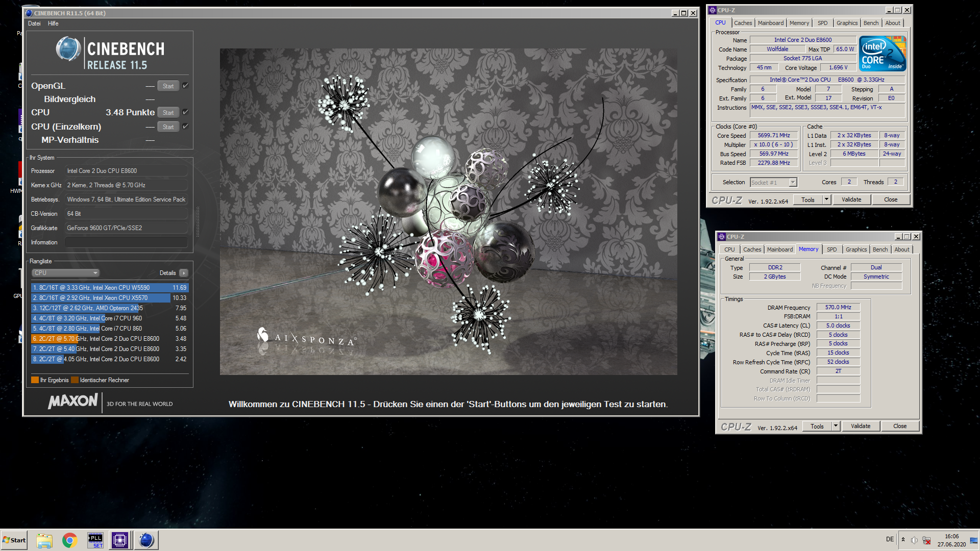980x551 pixels.
Task: Open the Datei menu
Action: [34, 23]
